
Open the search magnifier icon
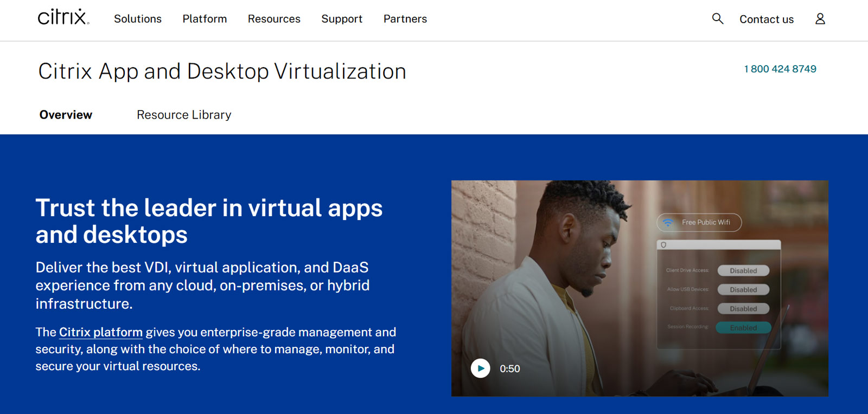pos(718,19)
